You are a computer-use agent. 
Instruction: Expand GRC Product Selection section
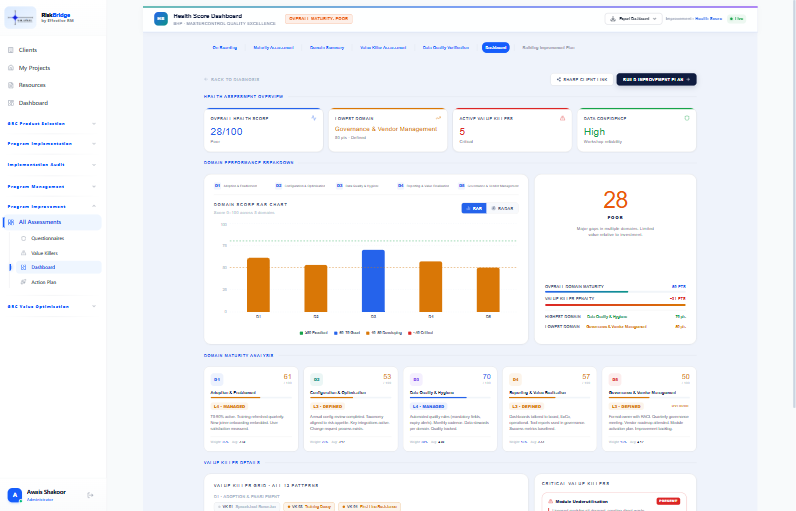click(x=53, y=124)
